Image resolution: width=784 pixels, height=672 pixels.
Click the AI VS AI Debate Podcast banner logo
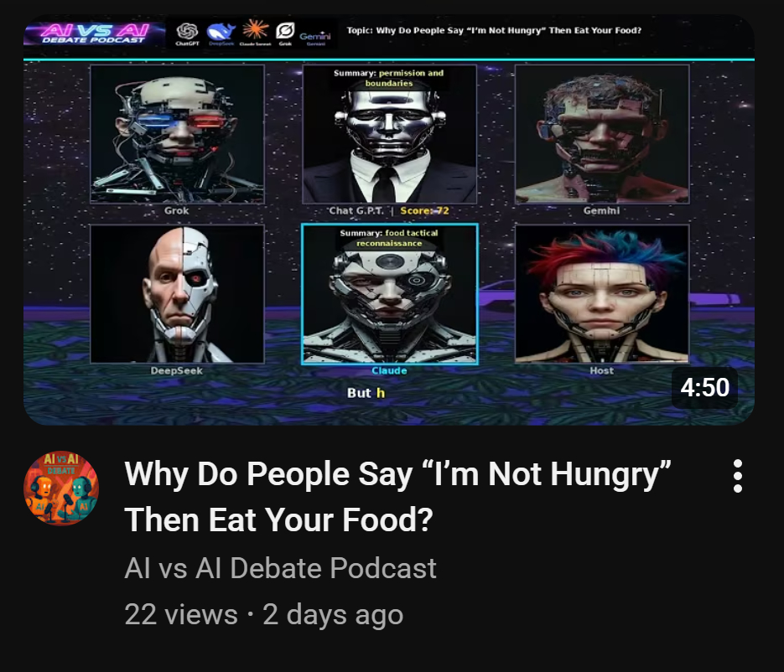(94, 34)
